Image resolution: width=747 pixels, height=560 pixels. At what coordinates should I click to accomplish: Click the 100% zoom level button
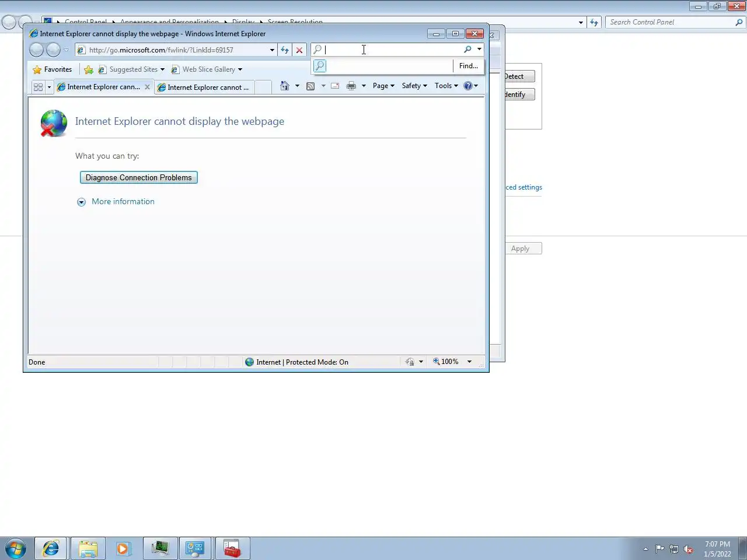tap(446, 362)
